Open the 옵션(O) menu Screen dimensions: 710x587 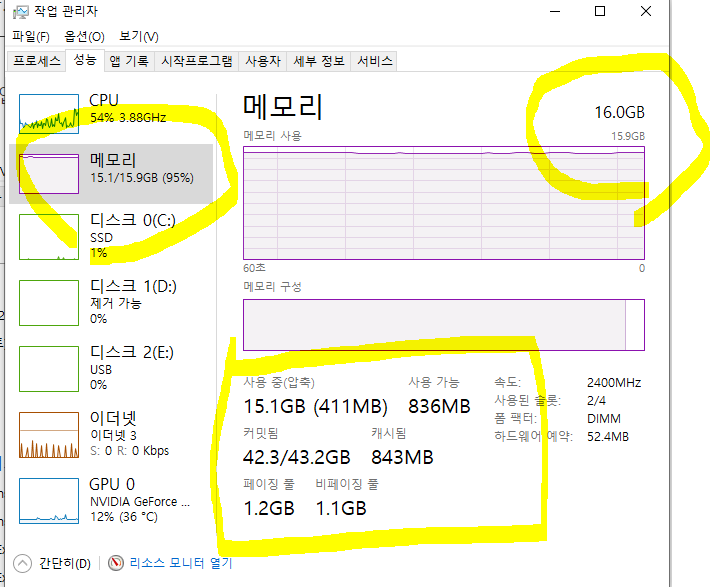click(x=84, y=36)
